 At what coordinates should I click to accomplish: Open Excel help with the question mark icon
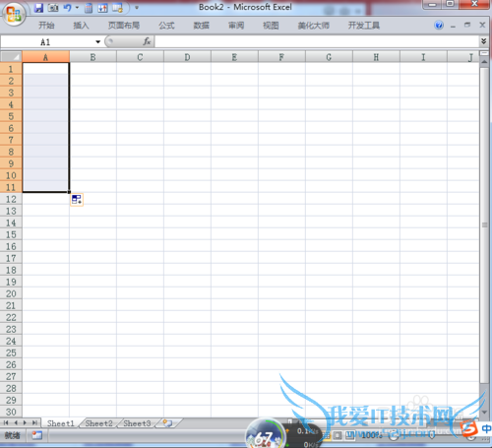point(439,25)
